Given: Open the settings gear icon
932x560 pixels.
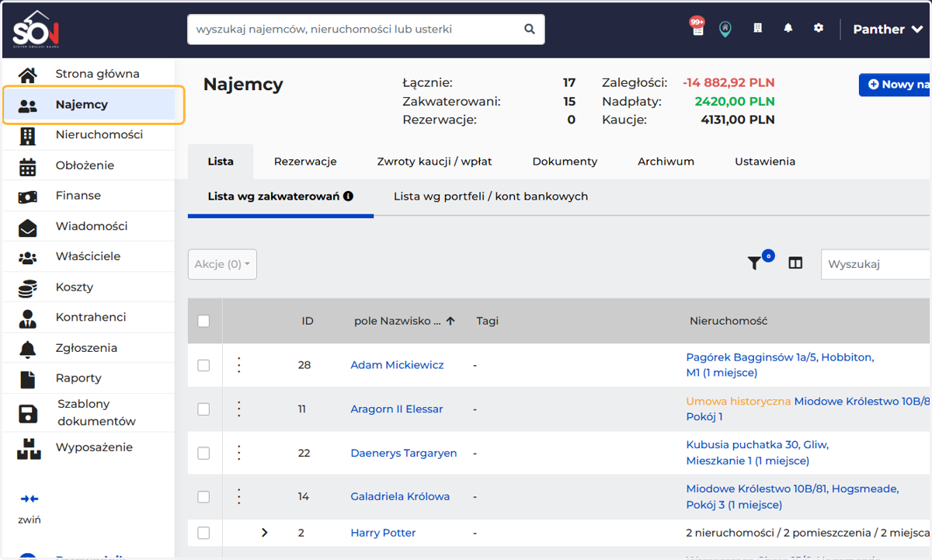Looking at the screenshot, I should tap(818, 28).
